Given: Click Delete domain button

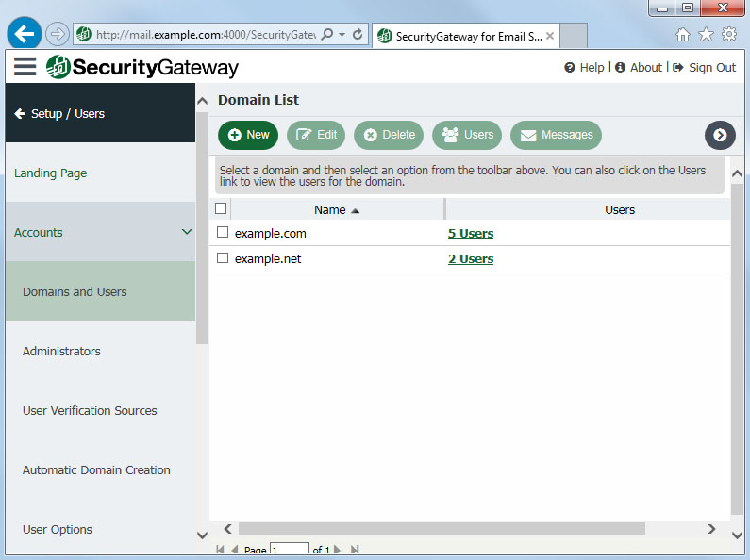Looking at the screenshot, I should 389,135.
